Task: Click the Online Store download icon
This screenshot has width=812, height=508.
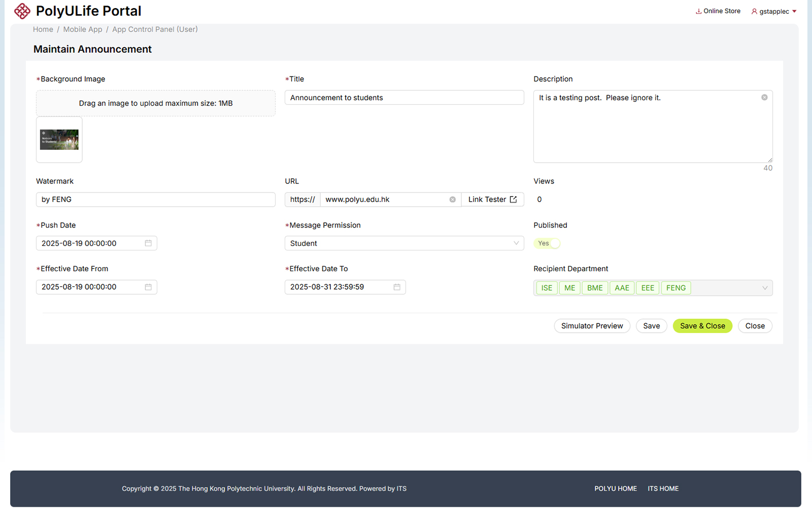Action: (698, 11)
